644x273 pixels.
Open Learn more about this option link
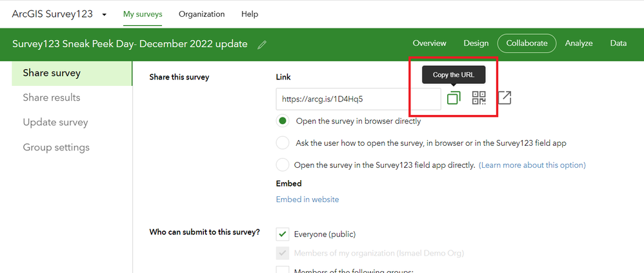pos(532,165)
